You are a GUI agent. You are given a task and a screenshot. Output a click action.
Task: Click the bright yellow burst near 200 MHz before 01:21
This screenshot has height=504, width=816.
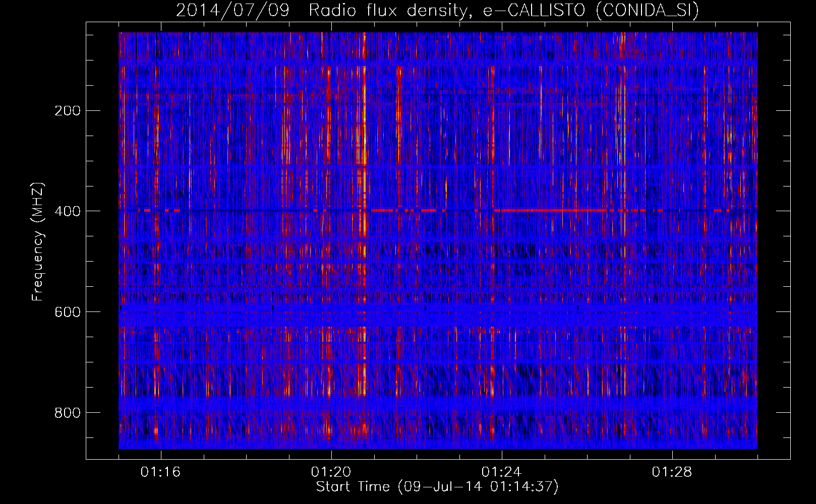(x=364, y=113)
